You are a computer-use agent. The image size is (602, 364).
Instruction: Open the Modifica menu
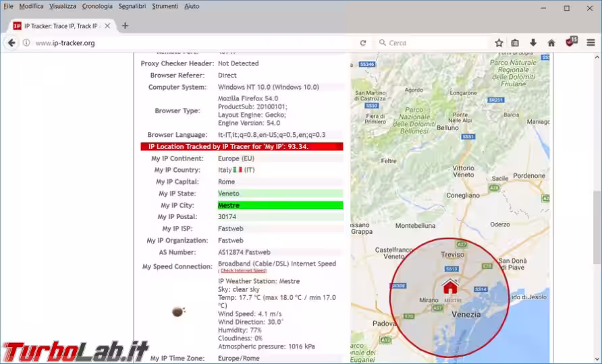pos(31,6)
